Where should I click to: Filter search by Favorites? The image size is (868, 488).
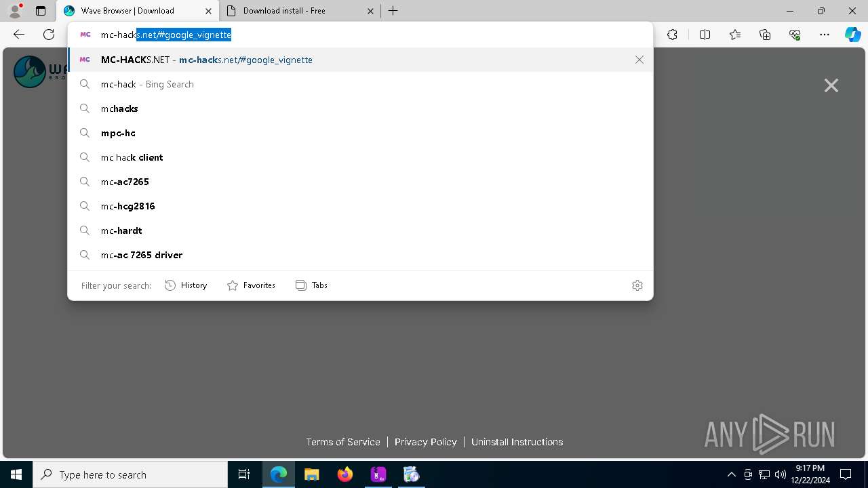point(251,285)
